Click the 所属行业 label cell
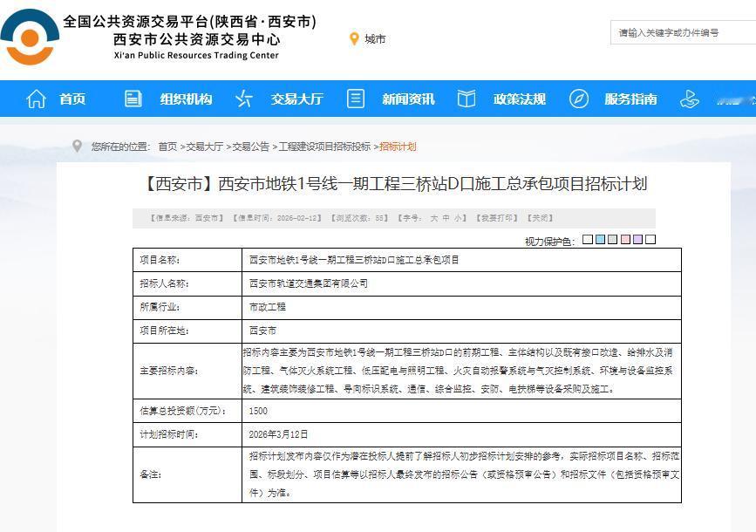The width and height of the screenshot is (756, 532). click(x=187, y=307)
